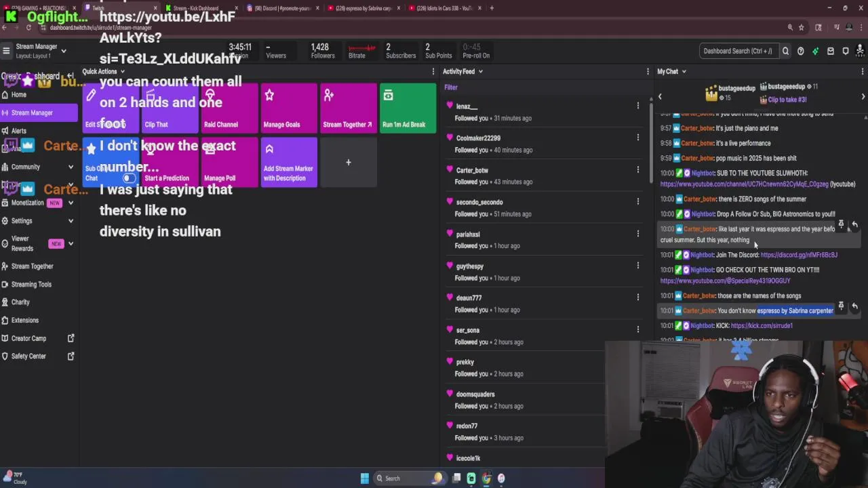Click the browser reload button

(28, 28)
